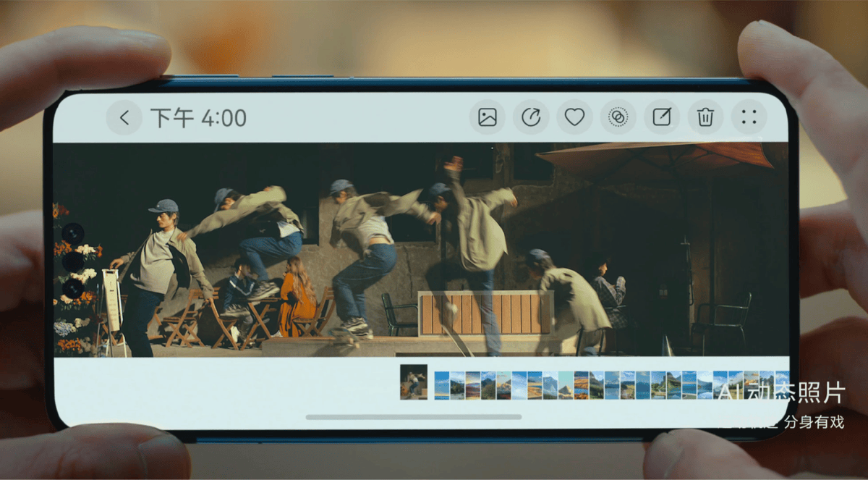The width and height of the screenshot is (868, 480).
Task: Select the second landscape thumbnail in filmstrip
Action: coord(457,385)
